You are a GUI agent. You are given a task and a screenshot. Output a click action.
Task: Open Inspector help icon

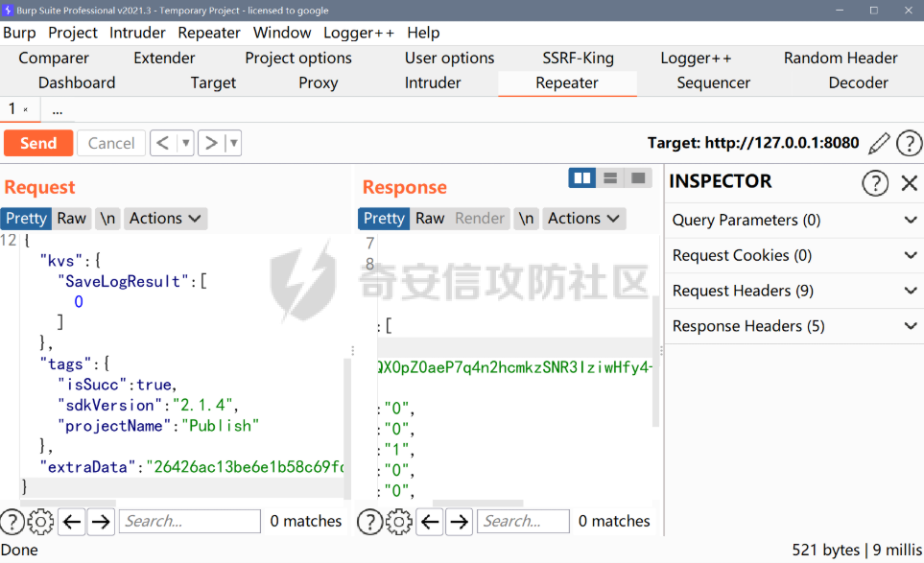875,183
